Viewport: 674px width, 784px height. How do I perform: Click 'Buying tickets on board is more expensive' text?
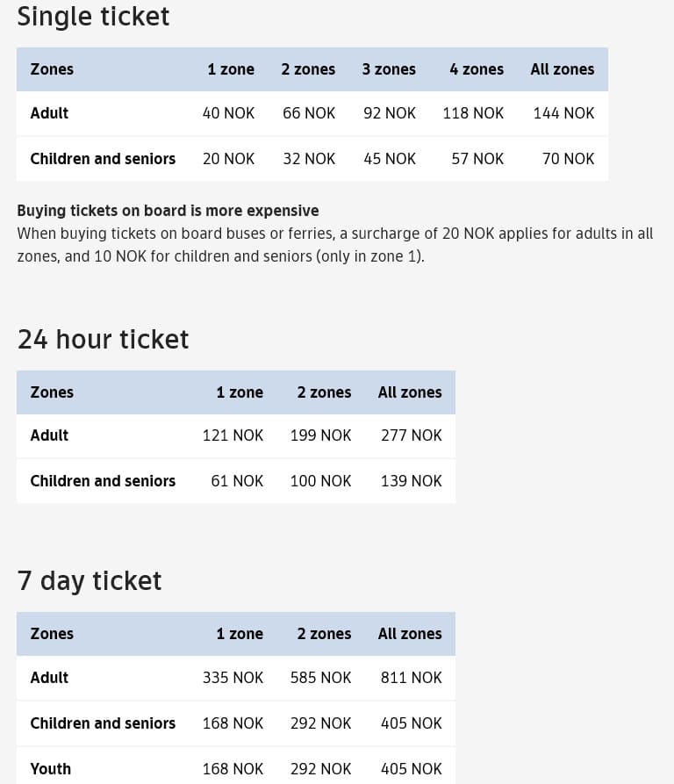click(168, 211)
